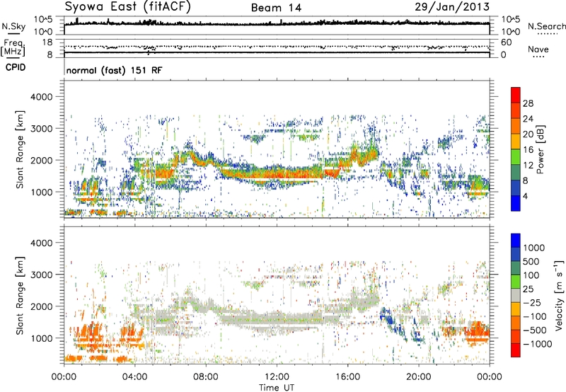
Task: Pick the green Velocity segment between 25 and 100
Action: [516, 282]
